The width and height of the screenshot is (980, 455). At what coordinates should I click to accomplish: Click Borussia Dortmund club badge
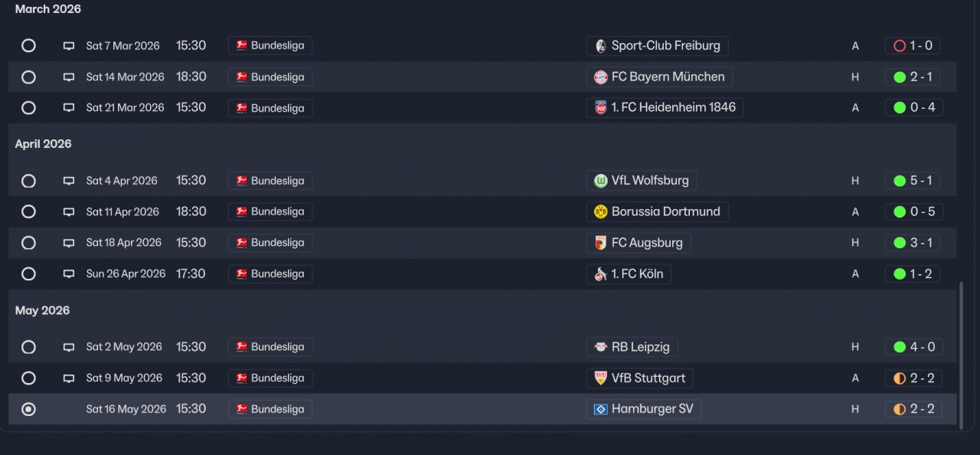point(601,212)
